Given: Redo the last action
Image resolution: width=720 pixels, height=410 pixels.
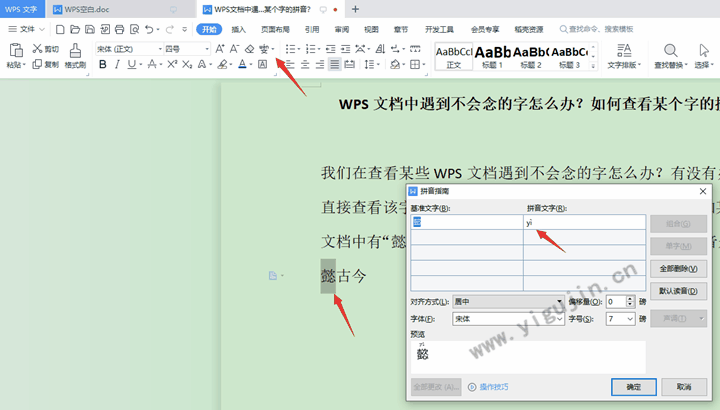Looking at the screenshot, I should pos(170,29).
